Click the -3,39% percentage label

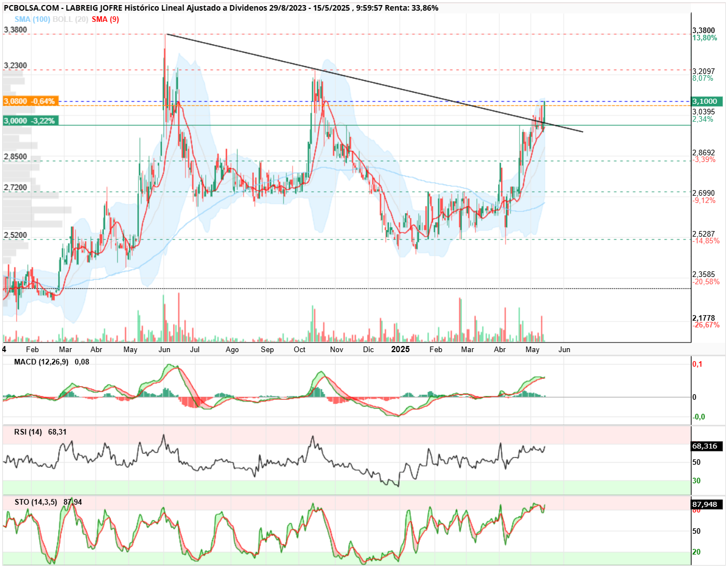704,160
